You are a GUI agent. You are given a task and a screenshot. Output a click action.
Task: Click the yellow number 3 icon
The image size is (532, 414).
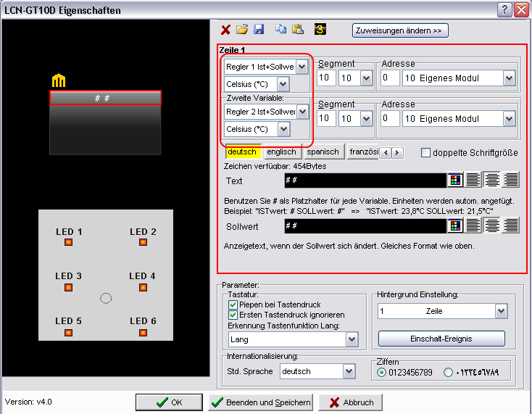click(320, 30)
